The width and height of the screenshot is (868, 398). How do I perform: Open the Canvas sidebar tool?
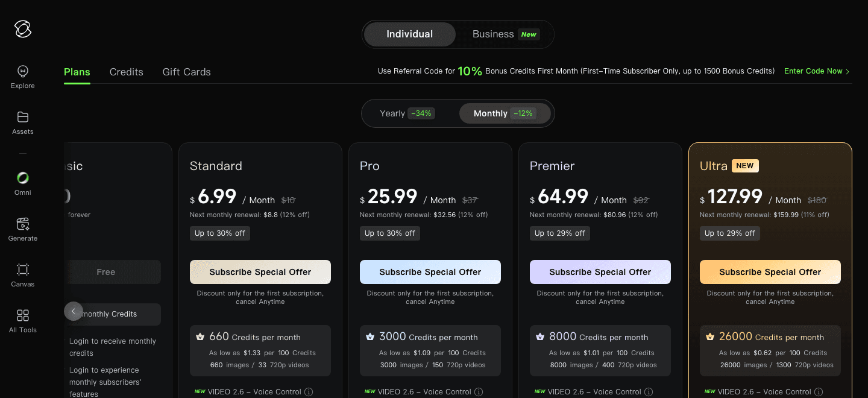pos(23,276)
